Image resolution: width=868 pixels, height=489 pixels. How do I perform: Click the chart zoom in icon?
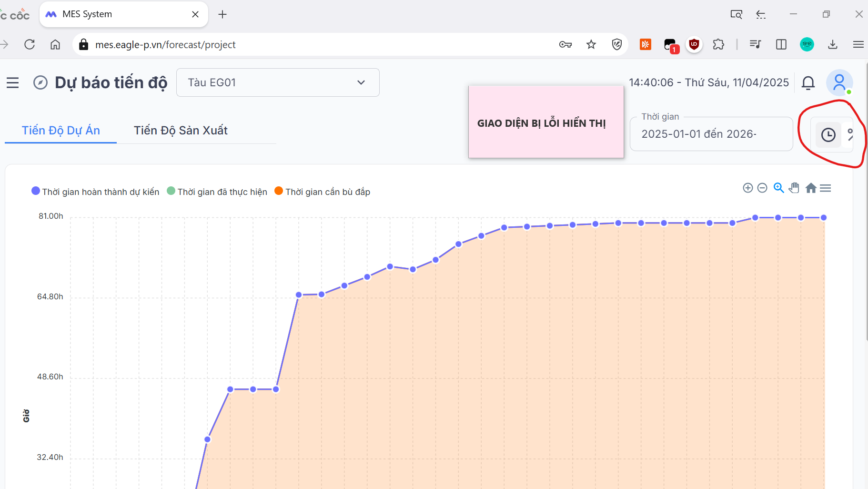coord(747,188)
